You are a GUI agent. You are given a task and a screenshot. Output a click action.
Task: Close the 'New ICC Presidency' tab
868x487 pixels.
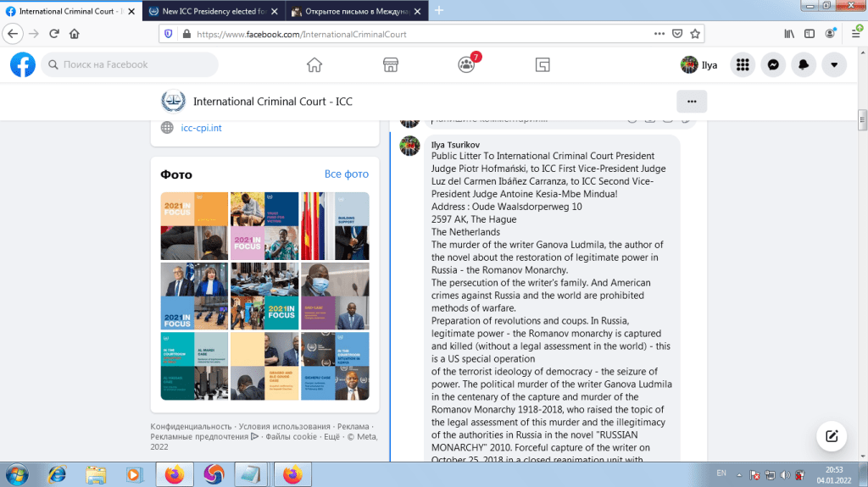coord(275,11)
